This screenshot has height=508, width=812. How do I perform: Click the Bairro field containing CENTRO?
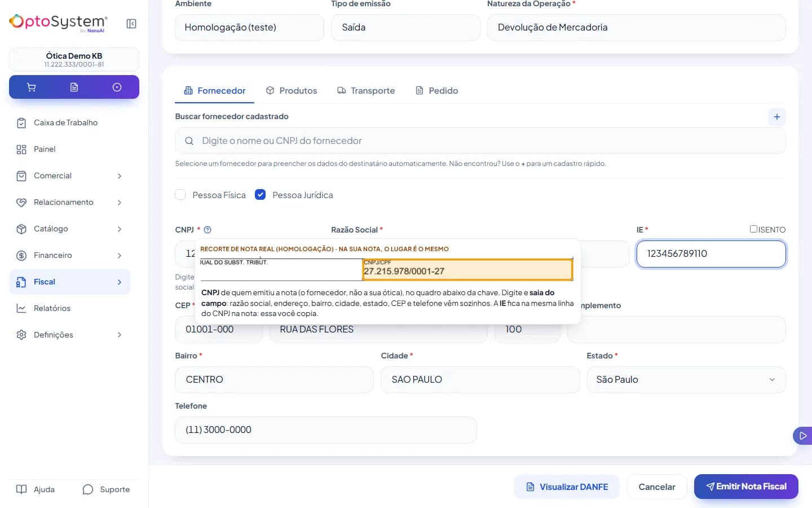click(x=274, y=380)
